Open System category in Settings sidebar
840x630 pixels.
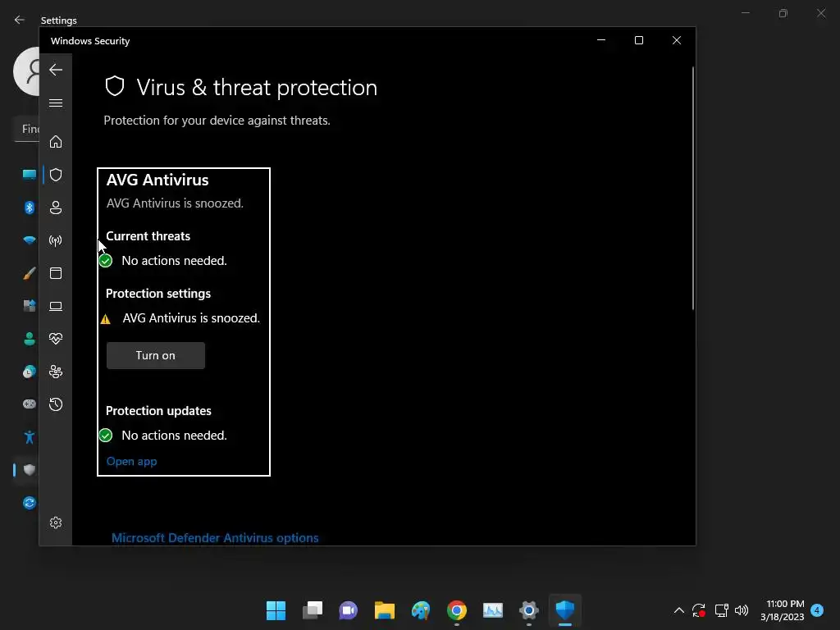[29, 174]
